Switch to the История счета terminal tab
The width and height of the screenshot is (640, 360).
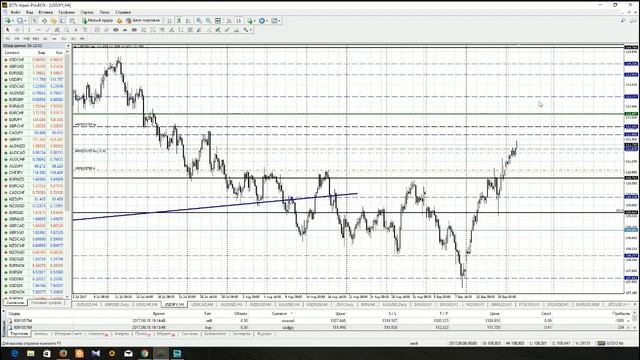coord(68,334)
